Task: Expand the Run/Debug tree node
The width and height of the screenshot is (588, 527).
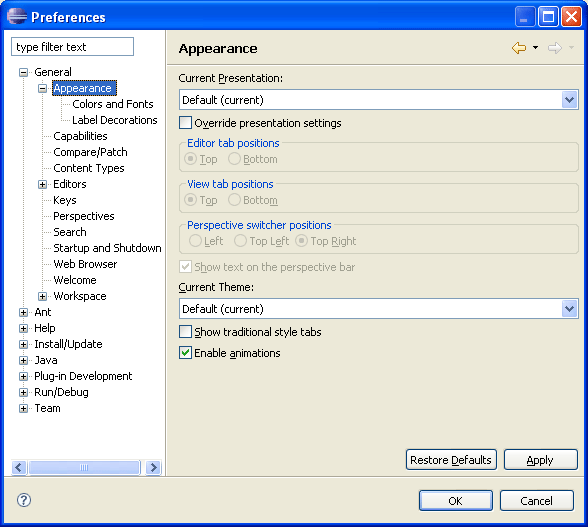Action: tap(23, 392)
